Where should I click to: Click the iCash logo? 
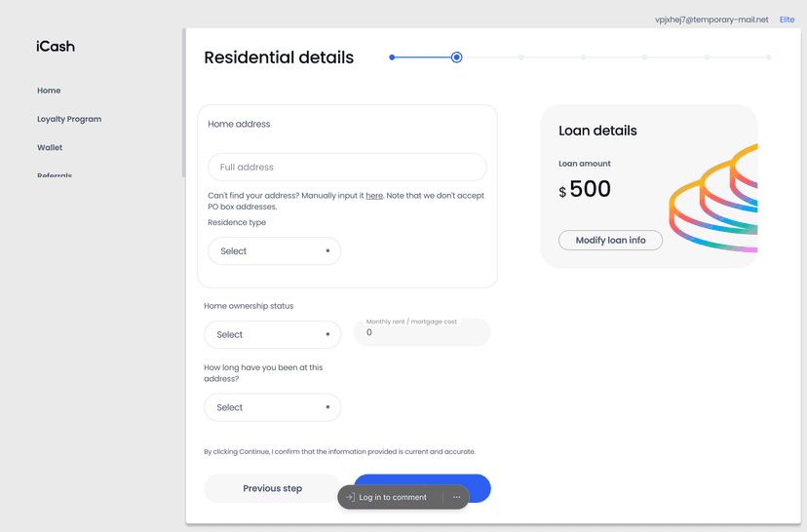(x=56, y=47)
